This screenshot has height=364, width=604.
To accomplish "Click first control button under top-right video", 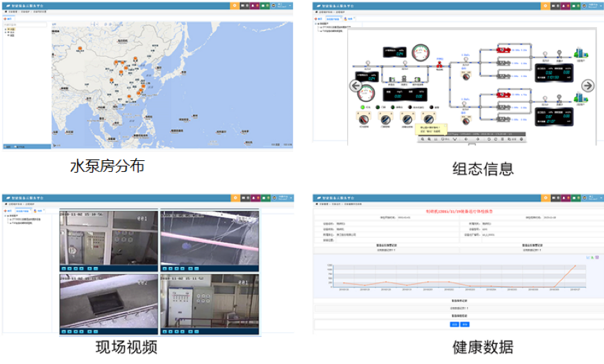I will point(165,268).
